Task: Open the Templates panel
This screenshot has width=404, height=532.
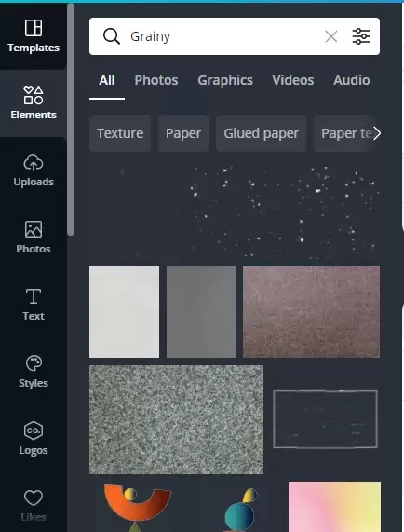Action: click(34, 36)
